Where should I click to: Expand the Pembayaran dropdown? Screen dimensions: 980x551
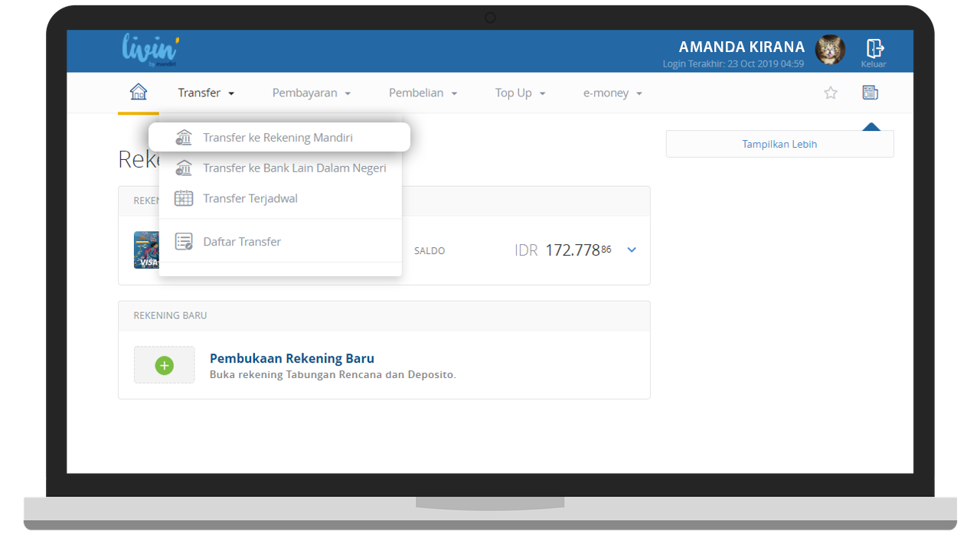(x=311, y=93)
